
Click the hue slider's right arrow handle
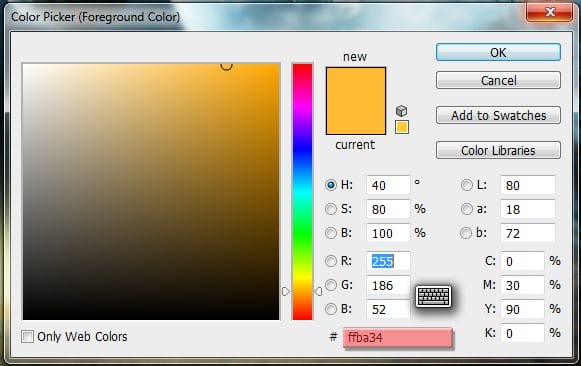click(x=318, y=292)
